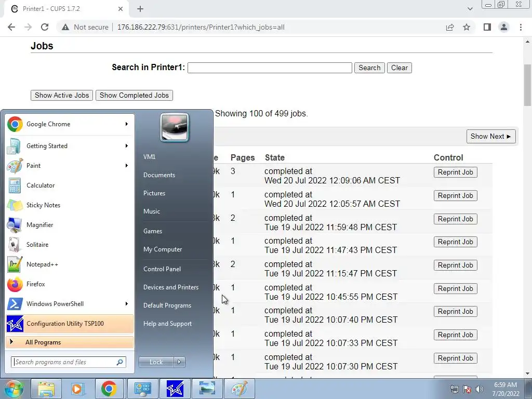
Task: Show Active Jobs
Action: (62, 96)
